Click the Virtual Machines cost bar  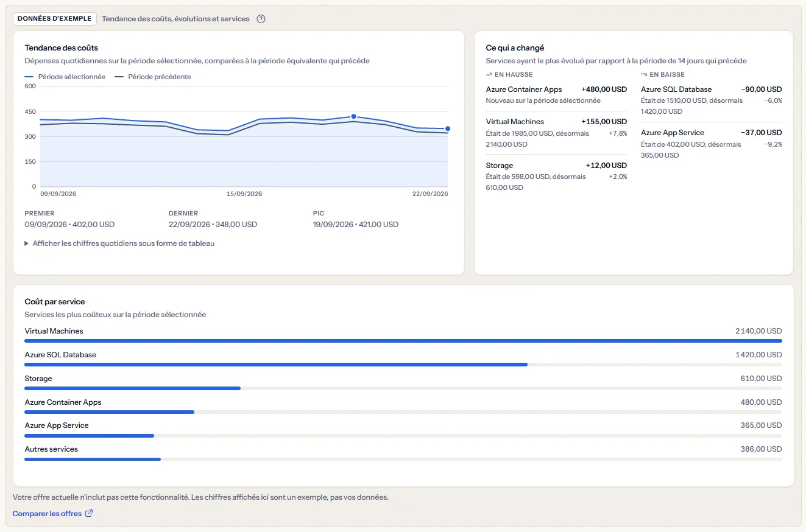(403, 341)
